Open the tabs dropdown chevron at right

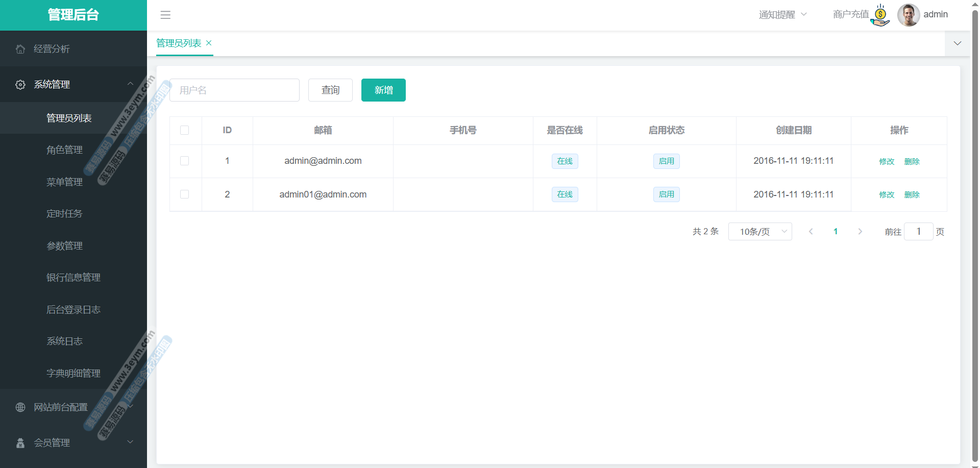tap(958, 43)
